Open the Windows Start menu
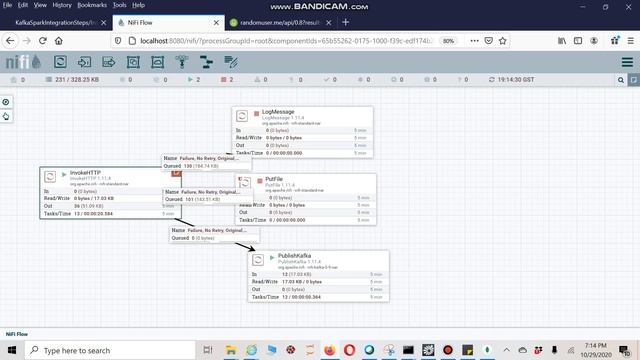The height and width of the screenshot is (360, 640). click(x=11, y=350)
